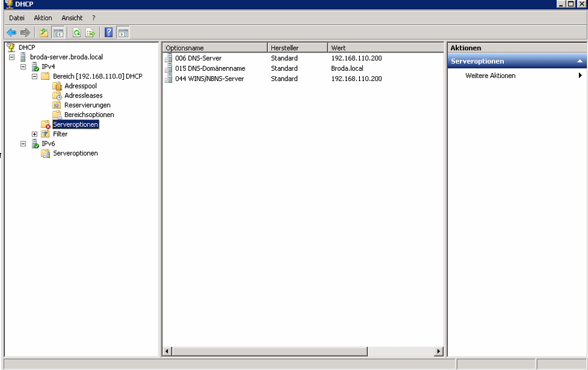Image resolution: width=588 pixels, height=370 pixels.
Task: Collapse the IPv6 node
Action: click(23, 144)
